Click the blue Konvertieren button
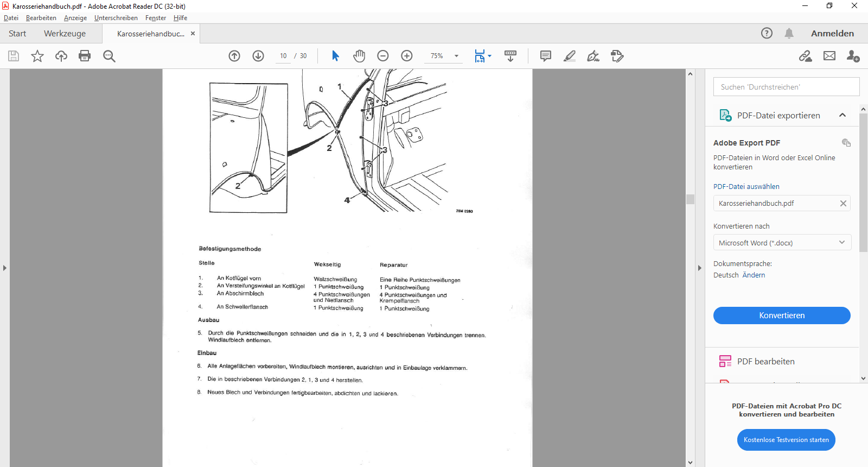 point(782,315)
